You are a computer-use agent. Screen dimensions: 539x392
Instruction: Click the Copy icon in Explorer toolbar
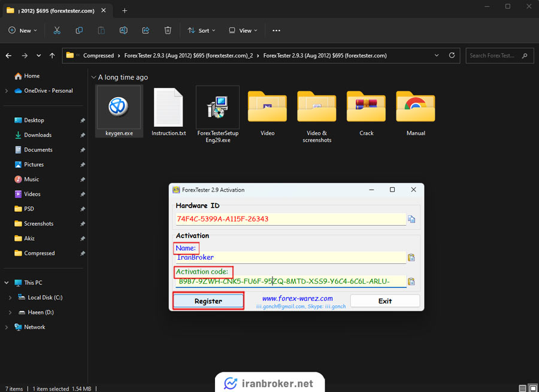tap(79, 31)
